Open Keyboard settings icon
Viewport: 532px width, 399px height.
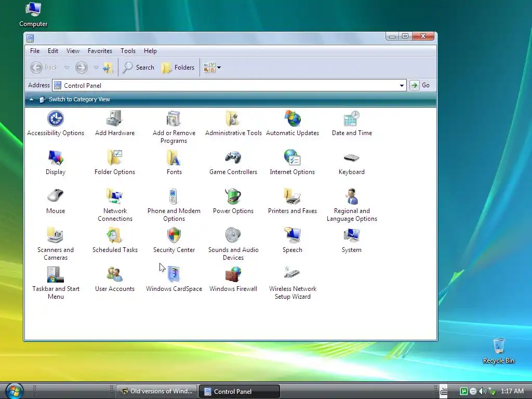tap(352, 163)
